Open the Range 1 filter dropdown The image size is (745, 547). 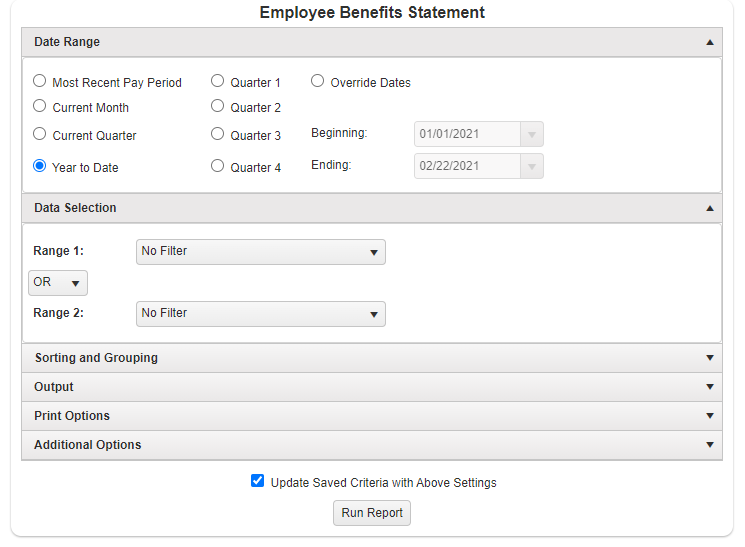[260, 252]
